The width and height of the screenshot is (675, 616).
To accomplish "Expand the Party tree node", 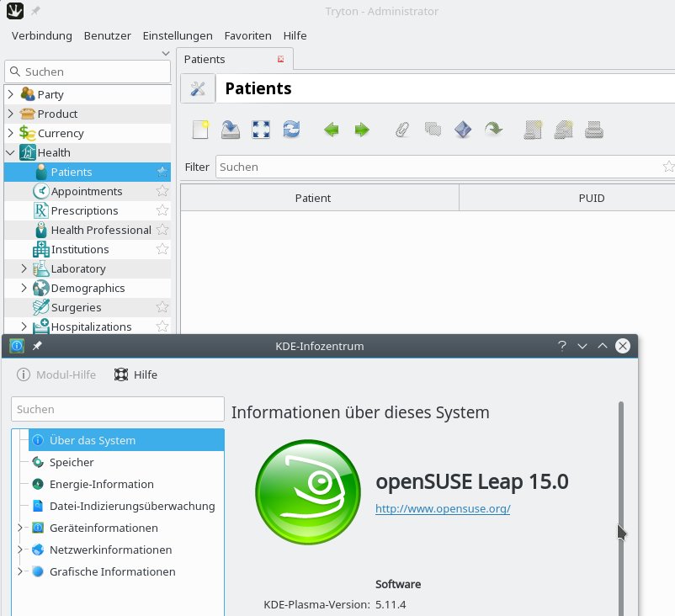I will (x=11, y=94).
